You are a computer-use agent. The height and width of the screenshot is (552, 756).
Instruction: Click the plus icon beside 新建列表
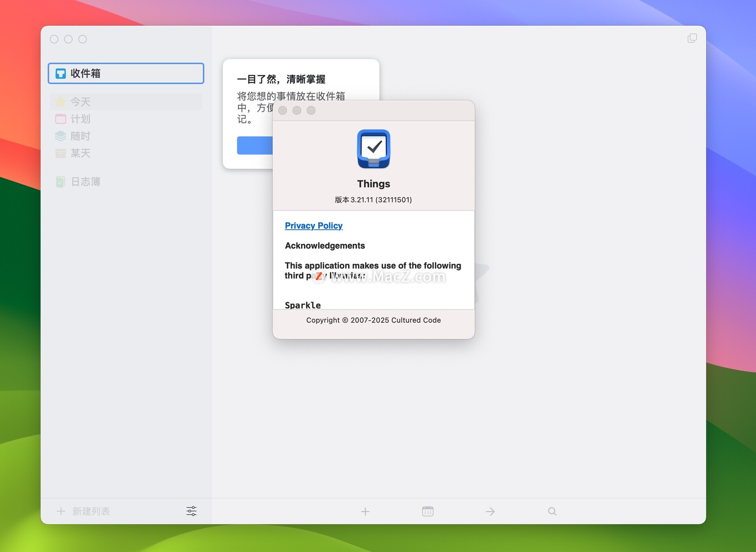(x=61, y=511)
